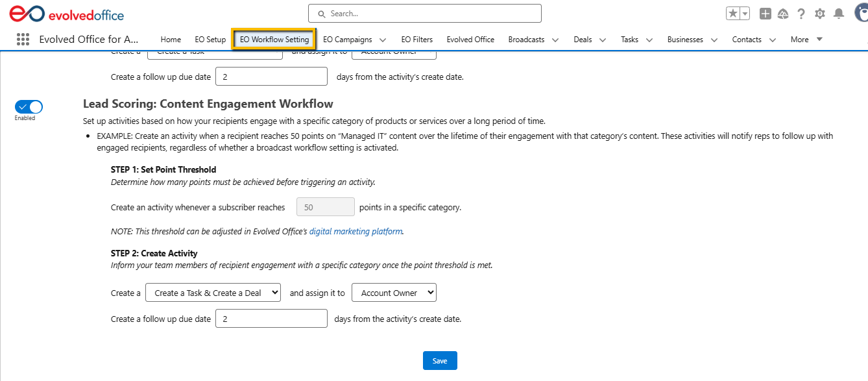Open the More navigation dropdown
The height and width of the screenshot is (381, 868).
(806, 40)
